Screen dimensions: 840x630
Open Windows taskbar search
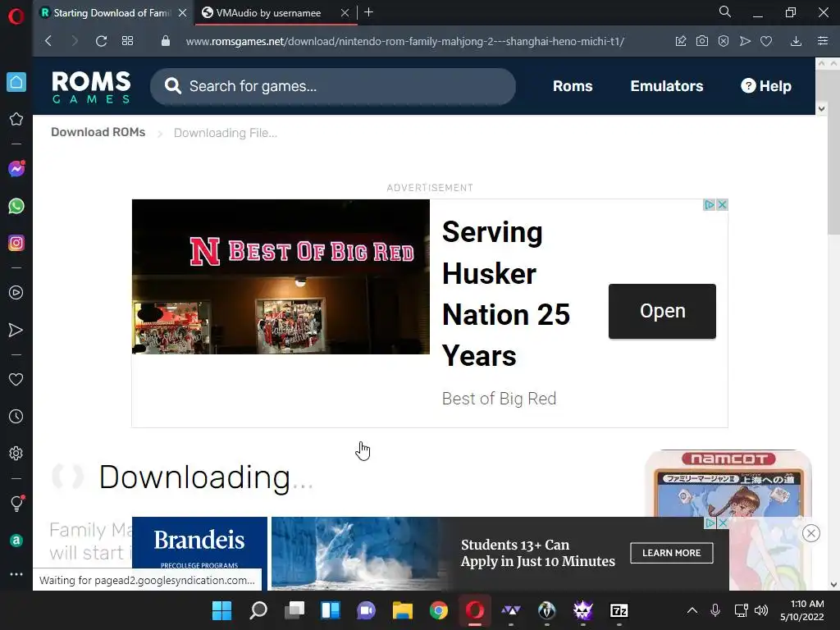pos(258,610)
